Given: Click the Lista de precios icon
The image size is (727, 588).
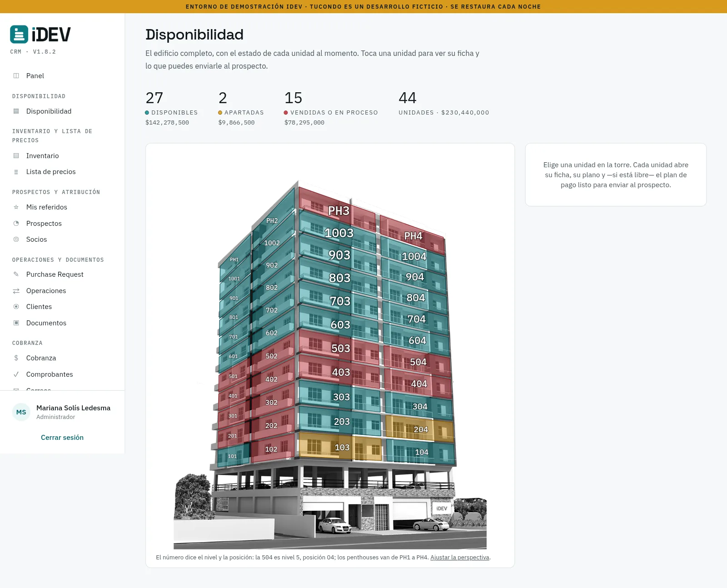Looking at the screenshot, I should [x=16, y=172].
